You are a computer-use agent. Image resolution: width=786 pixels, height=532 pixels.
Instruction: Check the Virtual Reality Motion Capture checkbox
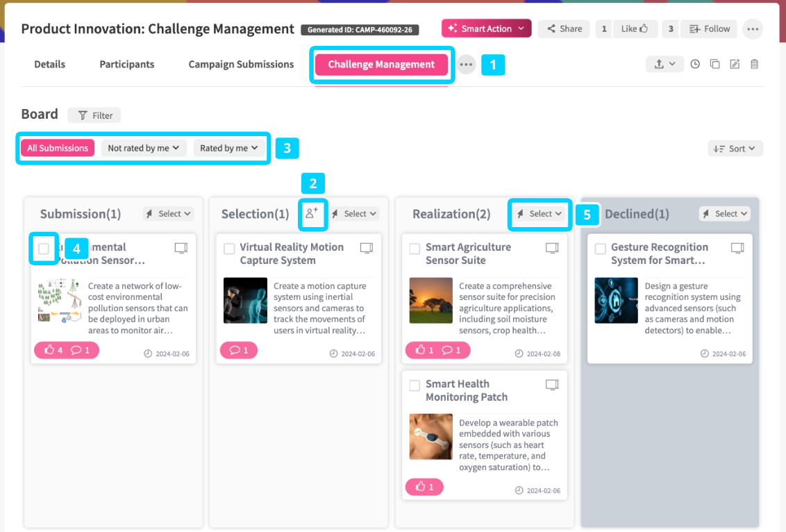(x=229, y=249)
